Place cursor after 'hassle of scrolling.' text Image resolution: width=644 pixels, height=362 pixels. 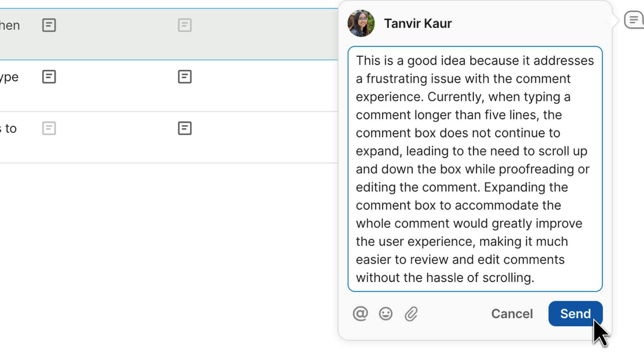point(535,278)
